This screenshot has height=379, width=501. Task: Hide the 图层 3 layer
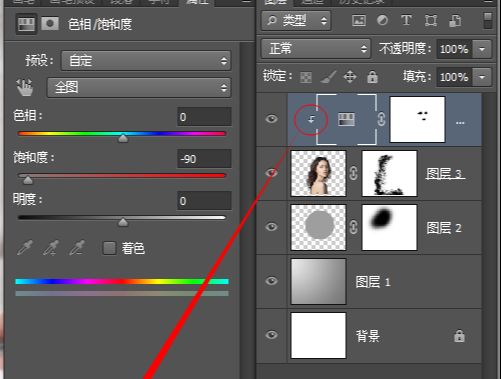click(272, 173)
